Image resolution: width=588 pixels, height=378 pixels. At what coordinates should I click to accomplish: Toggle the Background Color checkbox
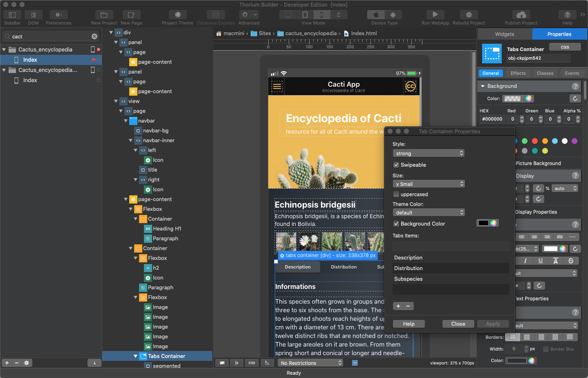[x=396, y=224]
